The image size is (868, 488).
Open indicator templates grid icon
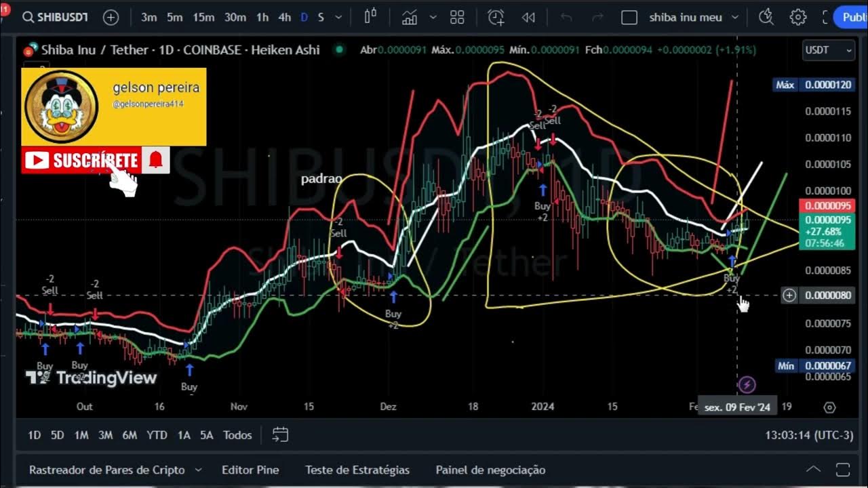tap(457, 17)
